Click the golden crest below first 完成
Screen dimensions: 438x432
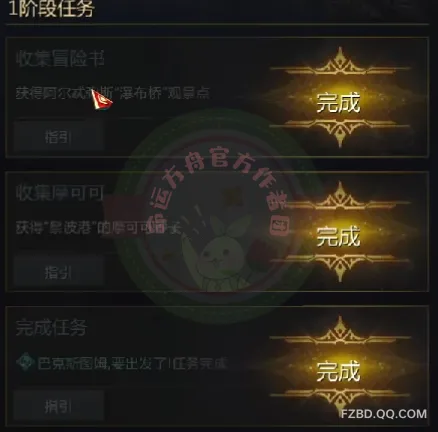coord(339,133)
